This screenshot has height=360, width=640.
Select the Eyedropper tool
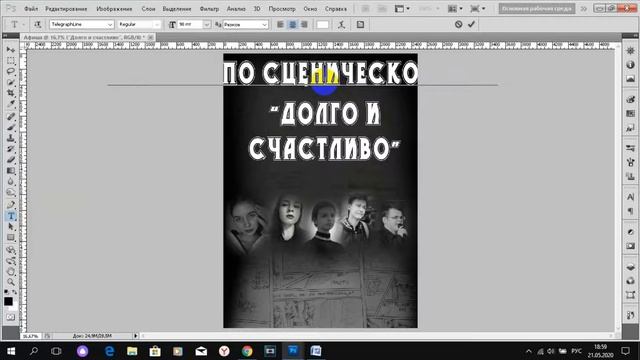pos(11,104)
